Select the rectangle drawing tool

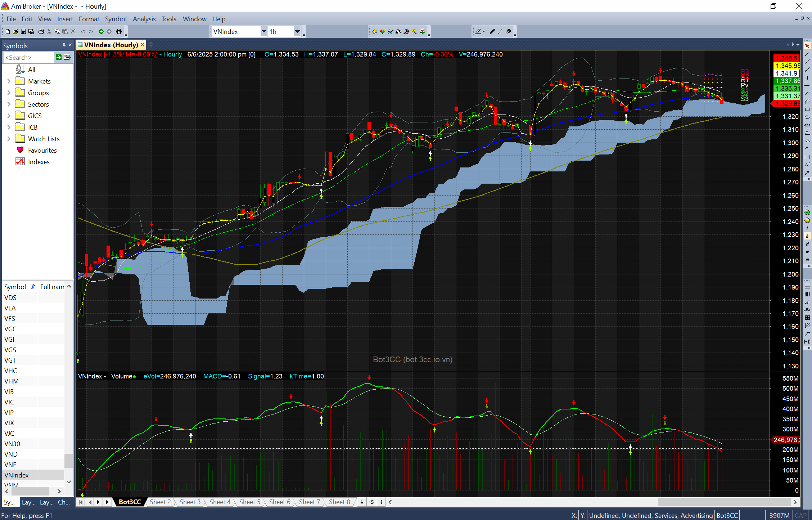pyautogui.click(x=807, y=109)
